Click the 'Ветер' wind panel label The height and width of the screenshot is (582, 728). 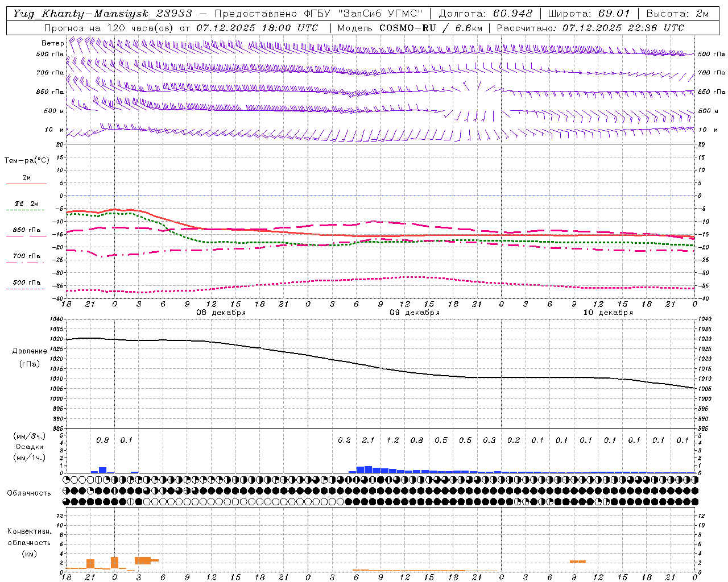coord(53,43)
